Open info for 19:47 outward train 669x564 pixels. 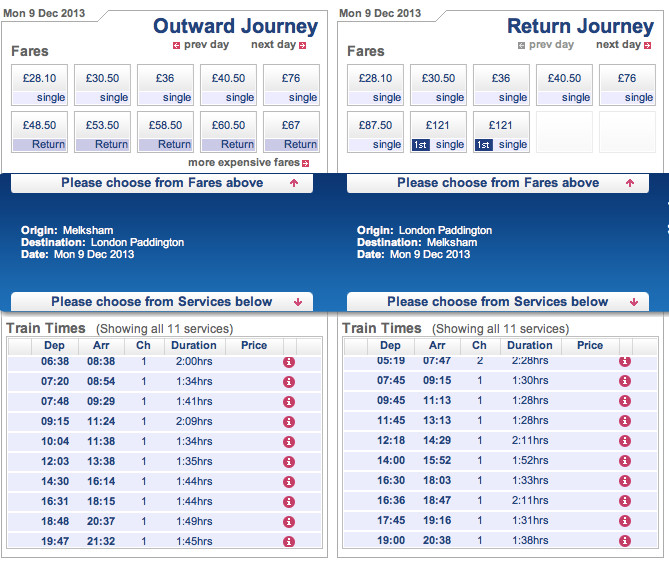pos(289,542)
